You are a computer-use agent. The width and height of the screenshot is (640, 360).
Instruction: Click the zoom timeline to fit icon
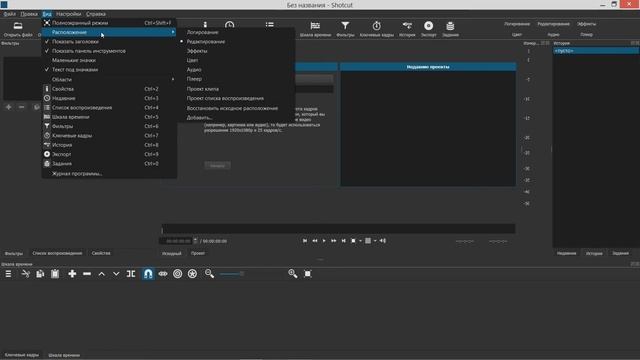[x=308, y=274]
